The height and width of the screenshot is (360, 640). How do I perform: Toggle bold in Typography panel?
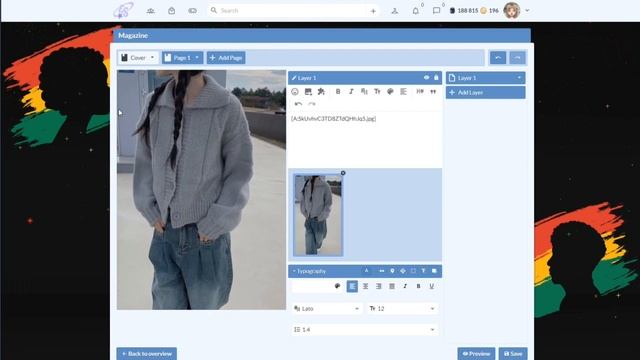tap(418, 286)
